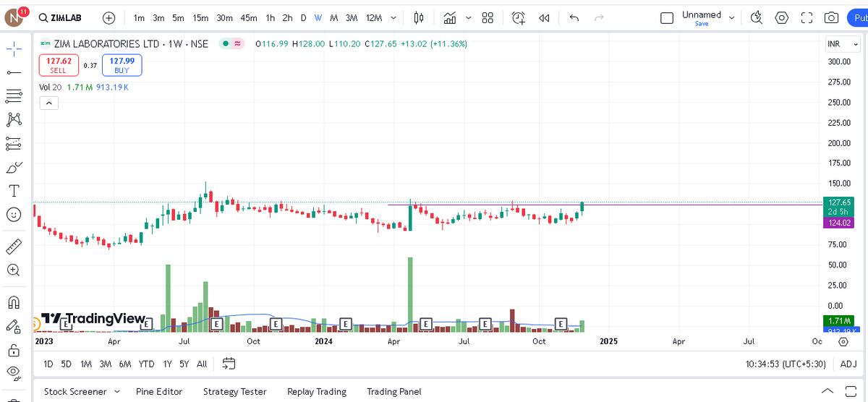Select the XABCD pattern tool
This screenshot has width=868, height=402.
coord(14,119)
